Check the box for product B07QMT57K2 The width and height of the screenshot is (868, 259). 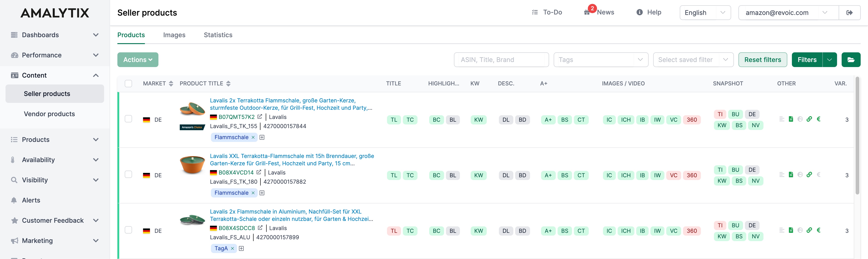click(x=128, y=119)
